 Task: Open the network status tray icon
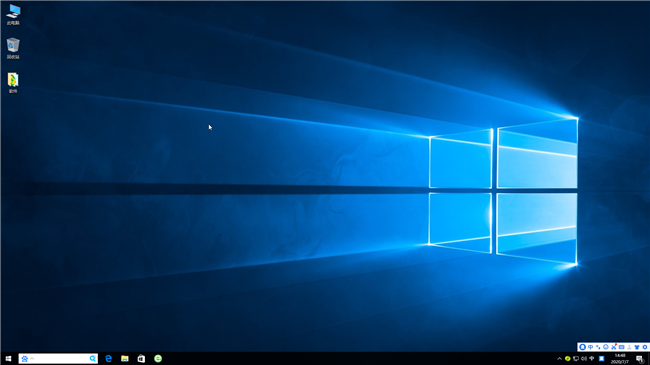click(576, 359)
